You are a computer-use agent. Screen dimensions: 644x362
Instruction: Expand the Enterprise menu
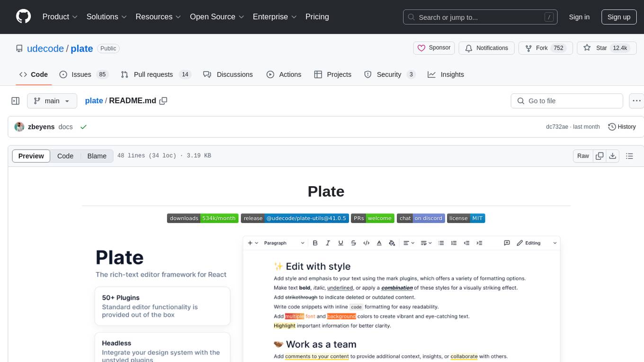click(x=275, y=17)
